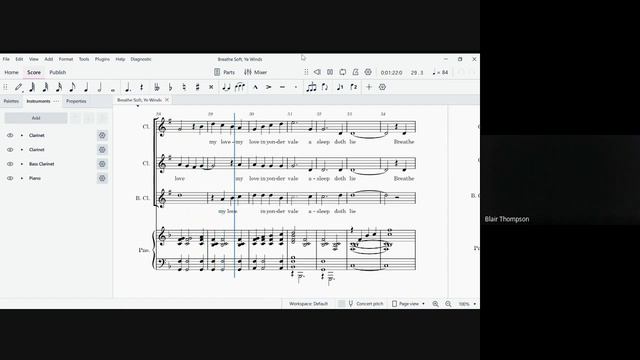Apply the tenuto articulation
The width and height of the screenshot is (640, 360).
(282, 87)
